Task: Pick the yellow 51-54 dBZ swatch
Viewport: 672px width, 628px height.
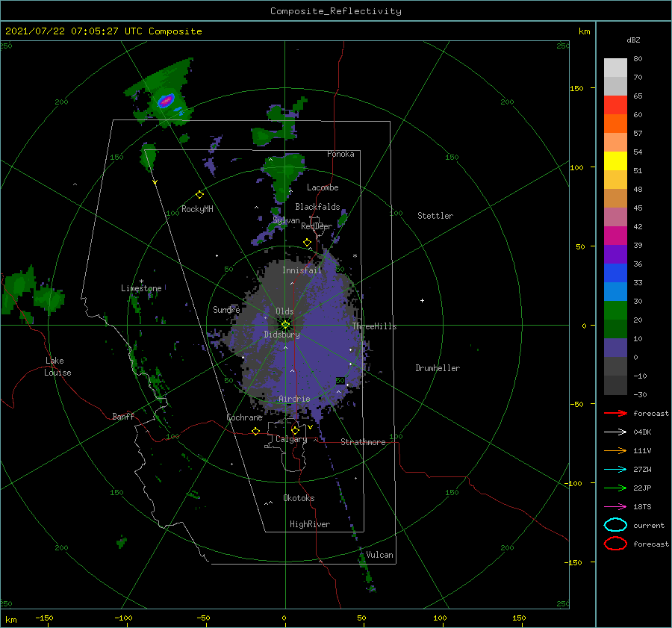Action: [615, 161]
